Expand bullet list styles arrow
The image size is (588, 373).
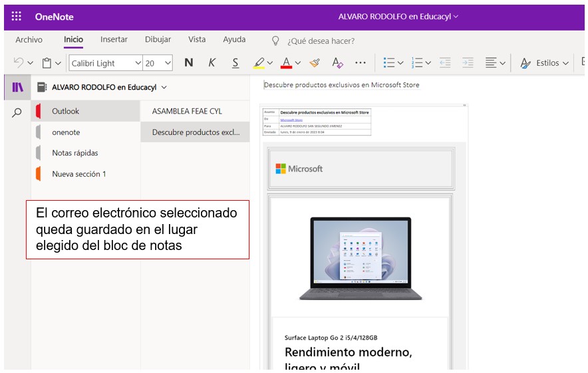pos(400,63)
